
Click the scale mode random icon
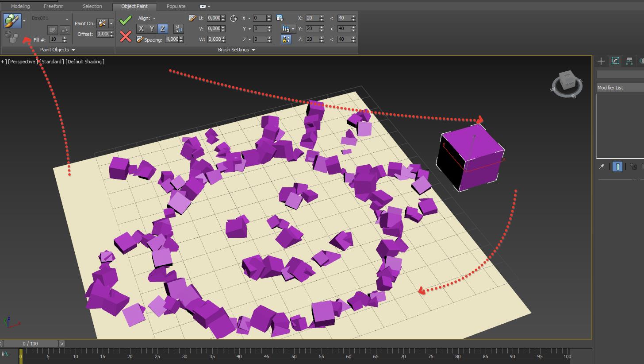click(x=286, y=29)
